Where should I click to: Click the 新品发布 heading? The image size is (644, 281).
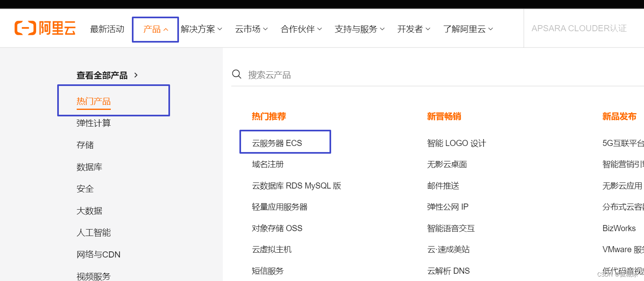[x=620, y=116]
